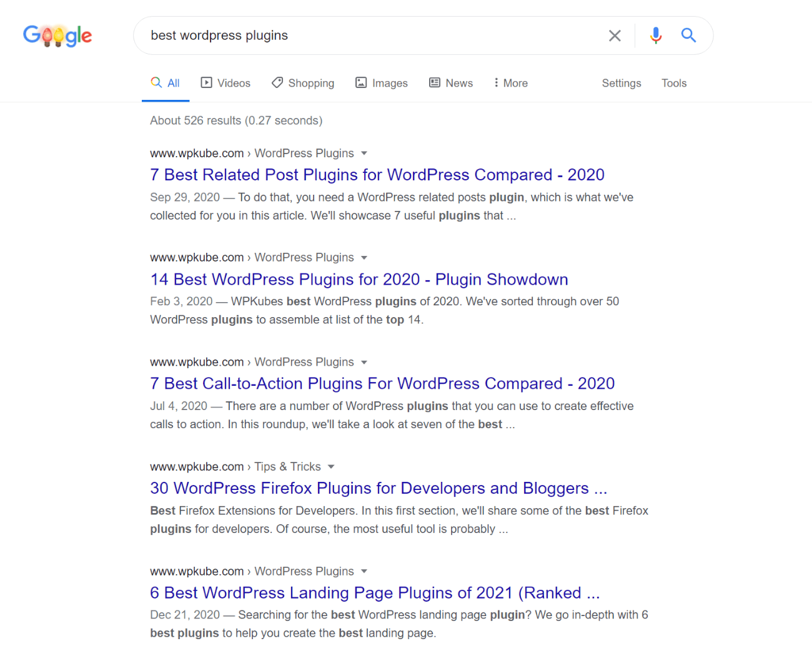Expand dropdown arrow beside Tips & Tricks breadcrumb
This screenshot has width=812, height=651.
pyautogui.click(x=331, y=467)
